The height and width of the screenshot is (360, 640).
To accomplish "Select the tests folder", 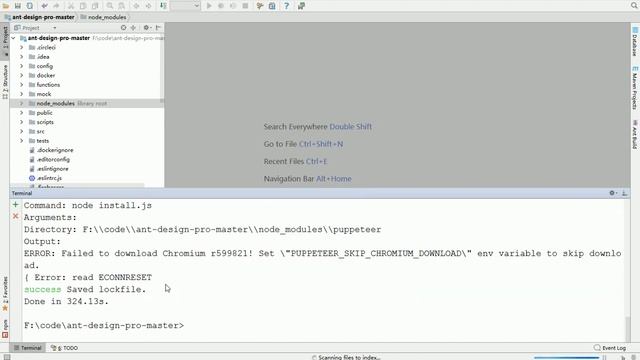I will point(42,141).
